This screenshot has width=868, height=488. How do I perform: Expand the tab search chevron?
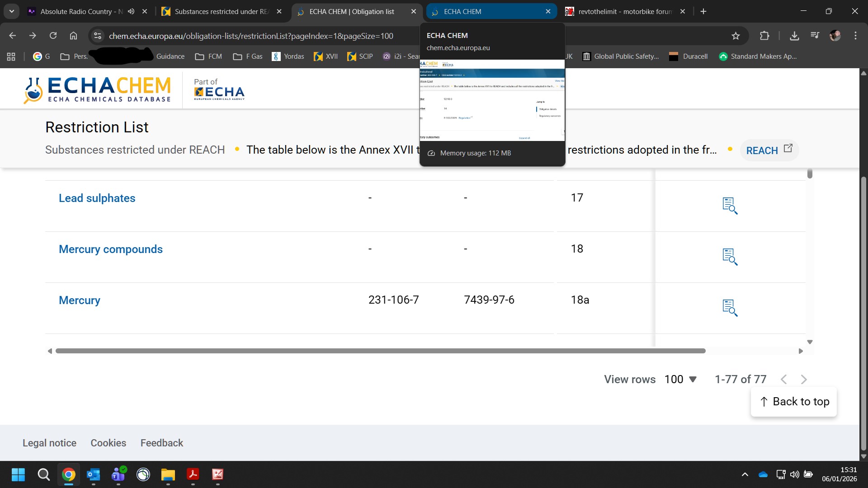click(12, 11)
